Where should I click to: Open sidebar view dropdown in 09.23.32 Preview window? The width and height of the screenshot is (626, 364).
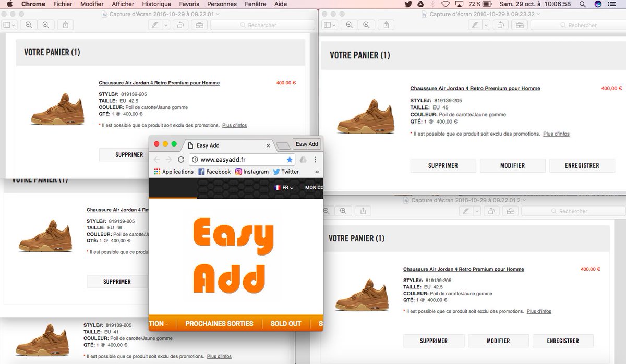(330, 25)
